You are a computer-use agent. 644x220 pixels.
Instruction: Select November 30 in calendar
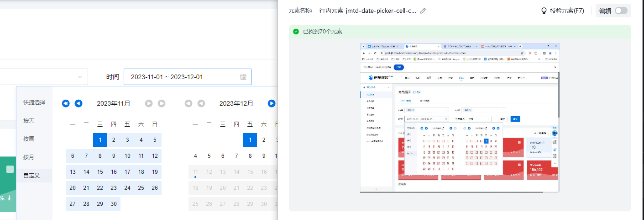(114, 204)
